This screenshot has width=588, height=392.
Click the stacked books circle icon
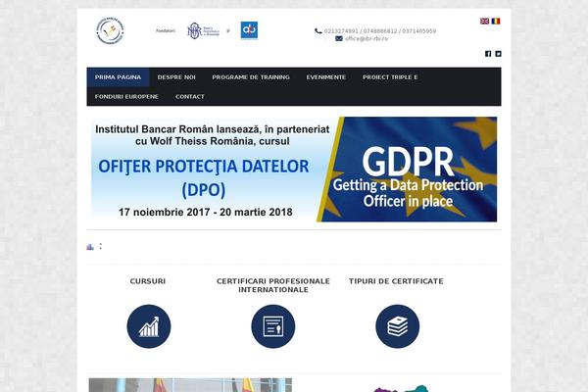[398, 326]
